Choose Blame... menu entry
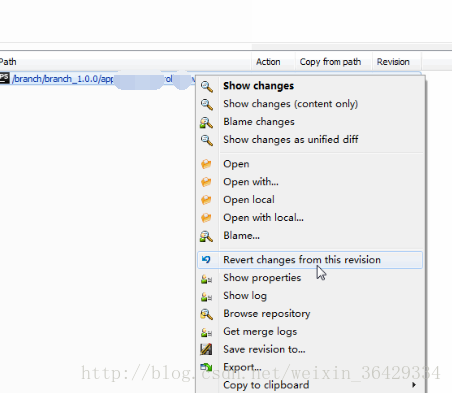The width and height of the screenshot is (452, 393). (311, 236)
